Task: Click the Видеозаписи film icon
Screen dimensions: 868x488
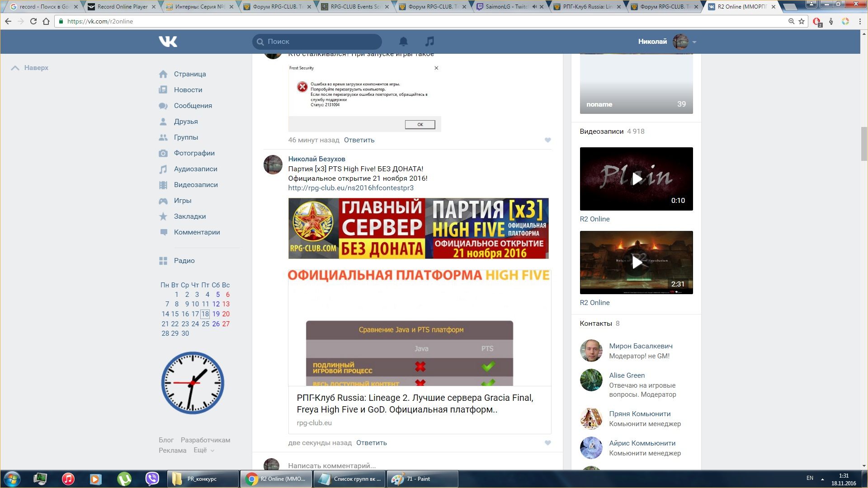Action: [x=163, y=185]
